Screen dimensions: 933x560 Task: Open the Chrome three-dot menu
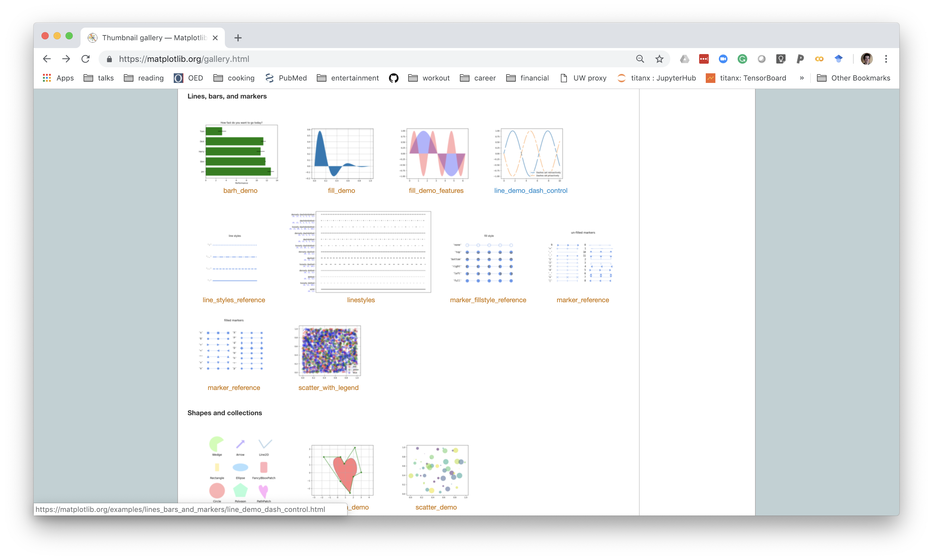(x=886, y=59)
